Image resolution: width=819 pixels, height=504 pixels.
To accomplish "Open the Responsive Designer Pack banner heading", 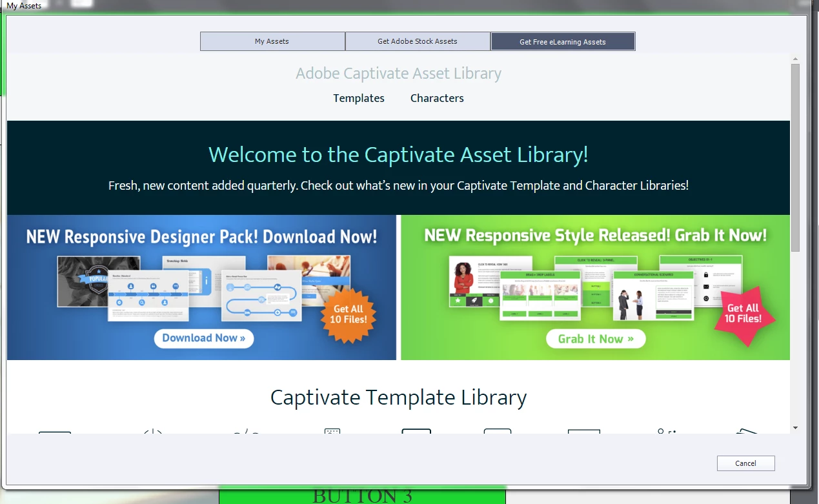I will (x=201, y=237).
